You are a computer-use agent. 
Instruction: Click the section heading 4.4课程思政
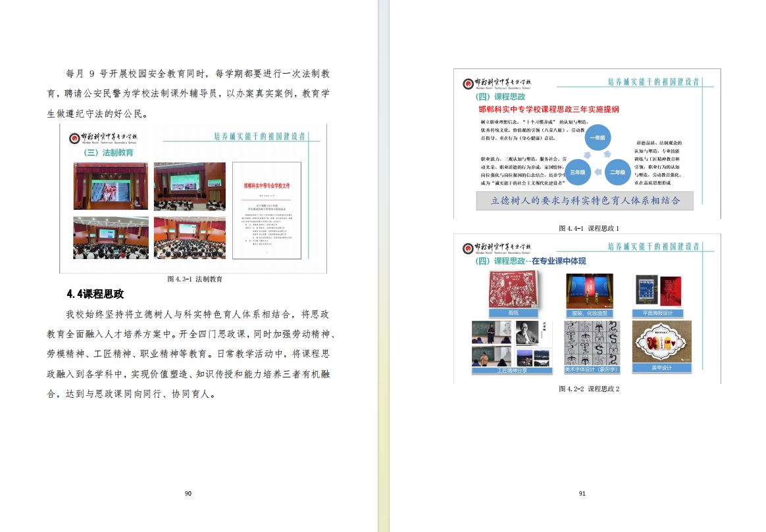coord(95,294)
